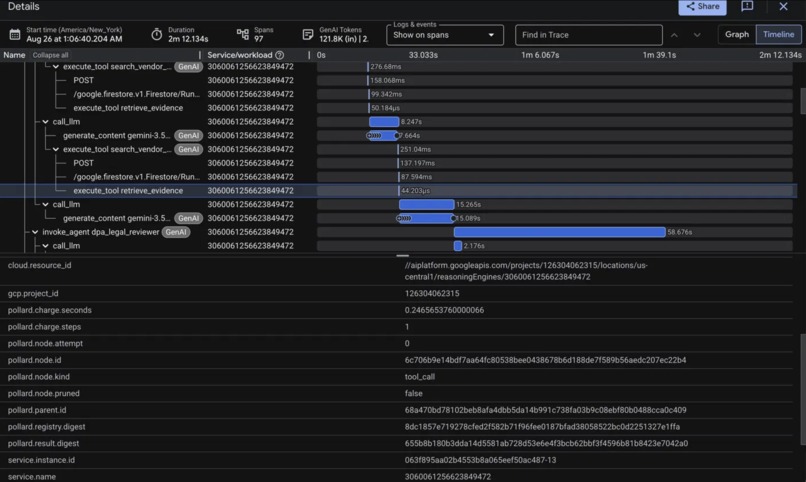Go to next search match arrow

697,35
